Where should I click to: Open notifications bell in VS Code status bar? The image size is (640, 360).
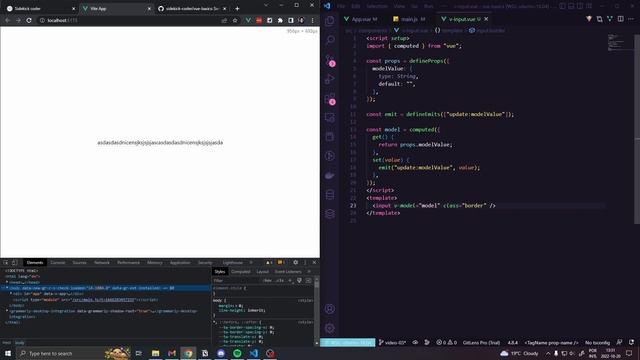631,342
